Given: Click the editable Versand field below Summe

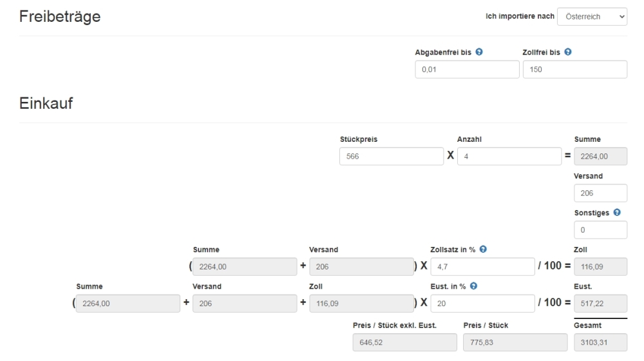Looking at the screenshot, I should coord(600,193).
